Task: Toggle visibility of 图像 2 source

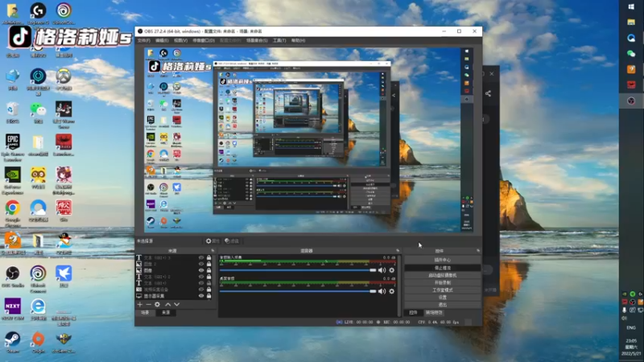Action: tap(201, 264)
